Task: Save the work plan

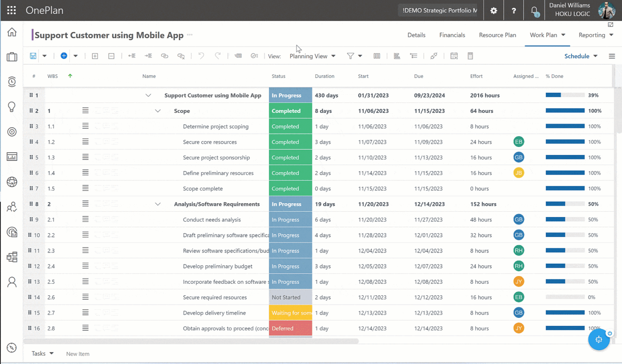Action: 33,56
